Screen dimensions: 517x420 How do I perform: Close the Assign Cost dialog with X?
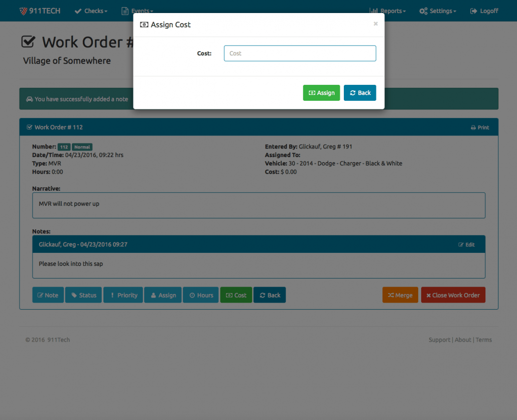(x=375, y=24)
